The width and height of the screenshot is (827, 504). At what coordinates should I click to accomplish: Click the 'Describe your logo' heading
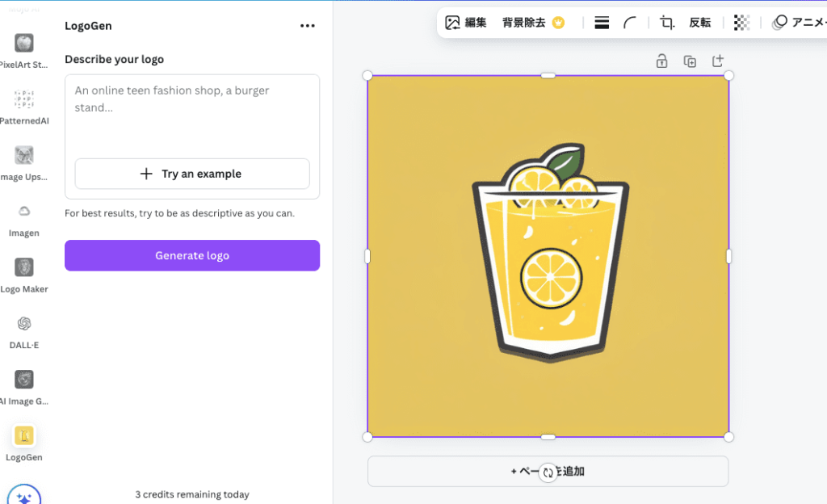tap(115, 59)
